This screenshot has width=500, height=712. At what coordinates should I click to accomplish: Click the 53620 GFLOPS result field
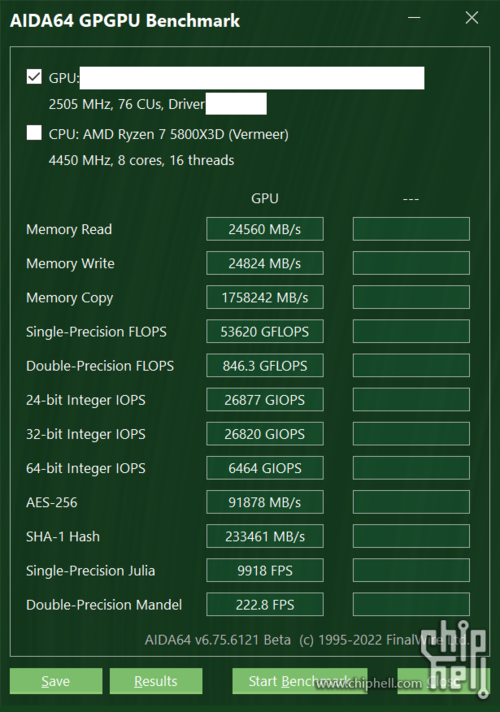pyautogui.click(x=265, y=331)
